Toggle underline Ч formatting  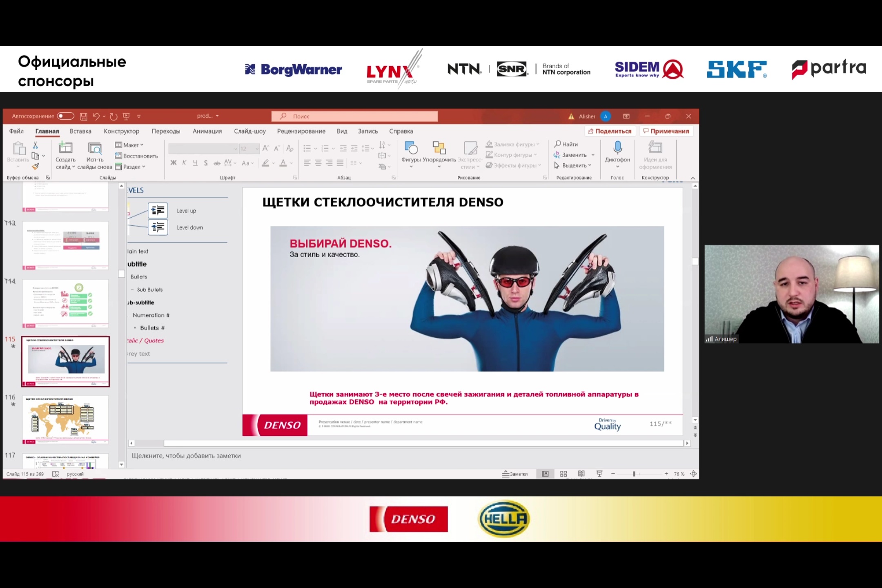[x=195, y=163]
